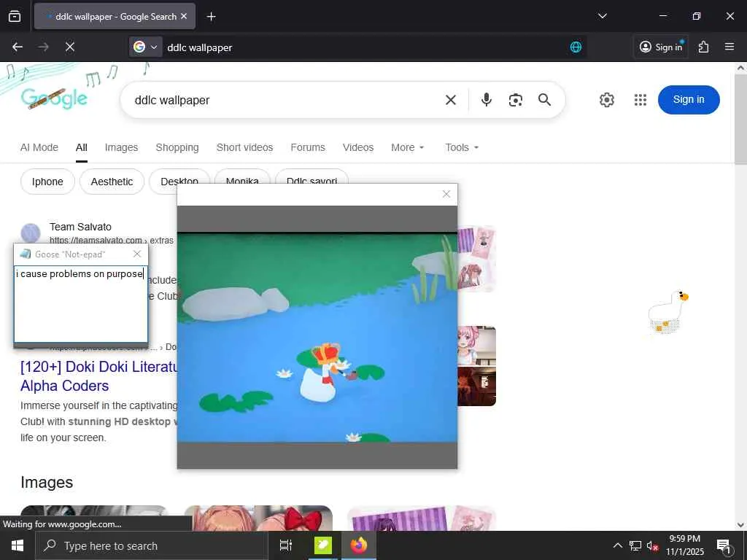Click the address bar text
747x560 pixels.
coord(200,47)
